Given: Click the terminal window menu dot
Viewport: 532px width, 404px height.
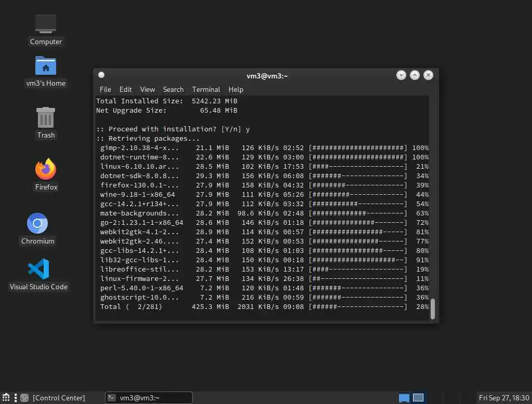Looking at the screenshot, I should pyautogui.click(x=101, y=75).
